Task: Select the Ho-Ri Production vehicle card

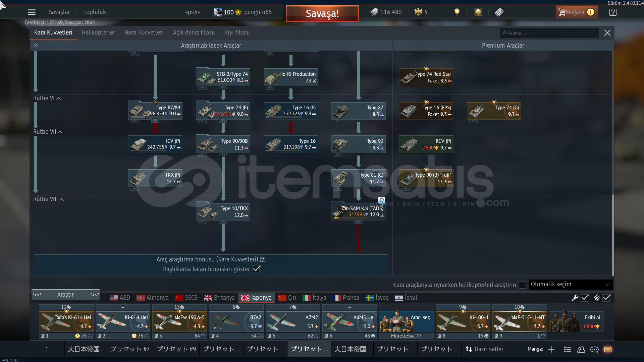Action: 291,77
